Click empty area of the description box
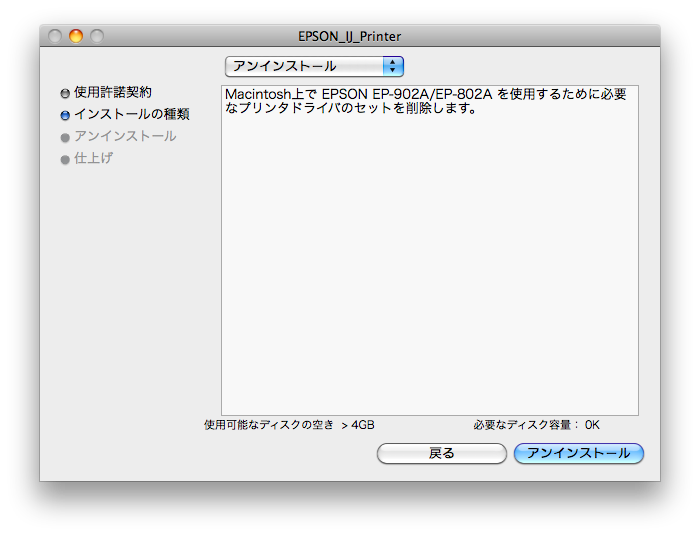700x536 pixels. [430, 280]
